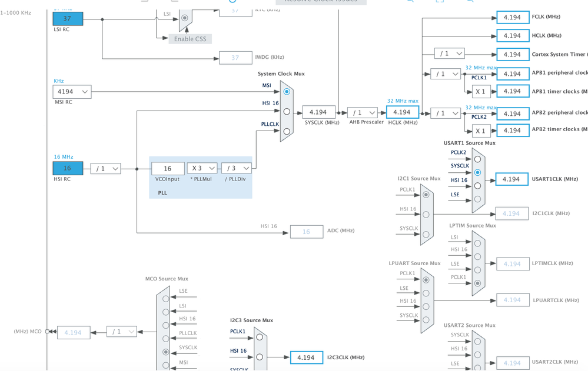Choose HSI 16 in the USART1 Source Mux
The width and height of the screenshot is (588, 371).
pyautogui.click(x=477, y=186)
